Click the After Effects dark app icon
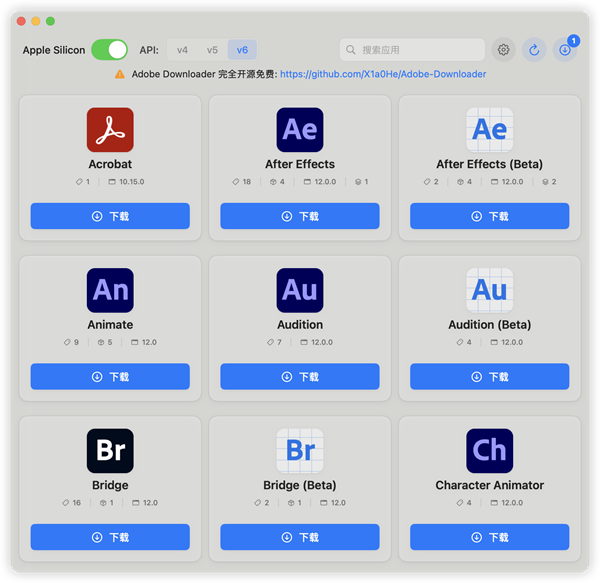600x583 pixels. (x=300, y=130)
